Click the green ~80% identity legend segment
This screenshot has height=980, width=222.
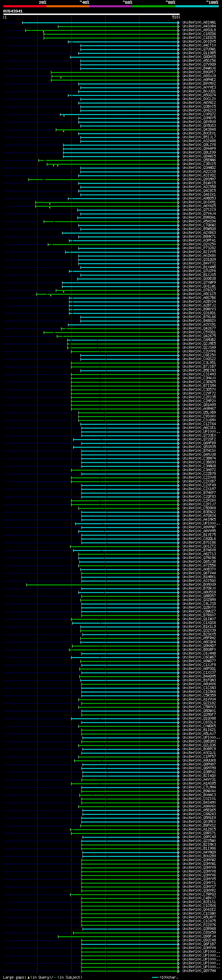tap(154, 6)
